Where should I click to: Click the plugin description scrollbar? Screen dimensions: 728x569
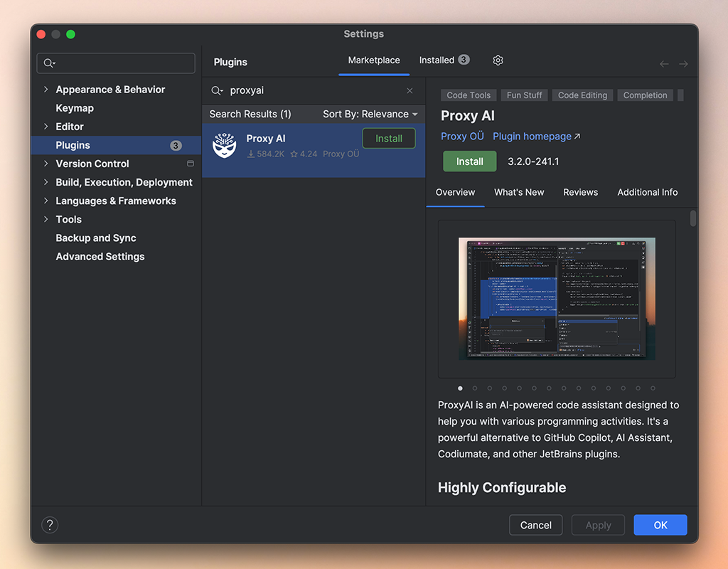(693, 218)
